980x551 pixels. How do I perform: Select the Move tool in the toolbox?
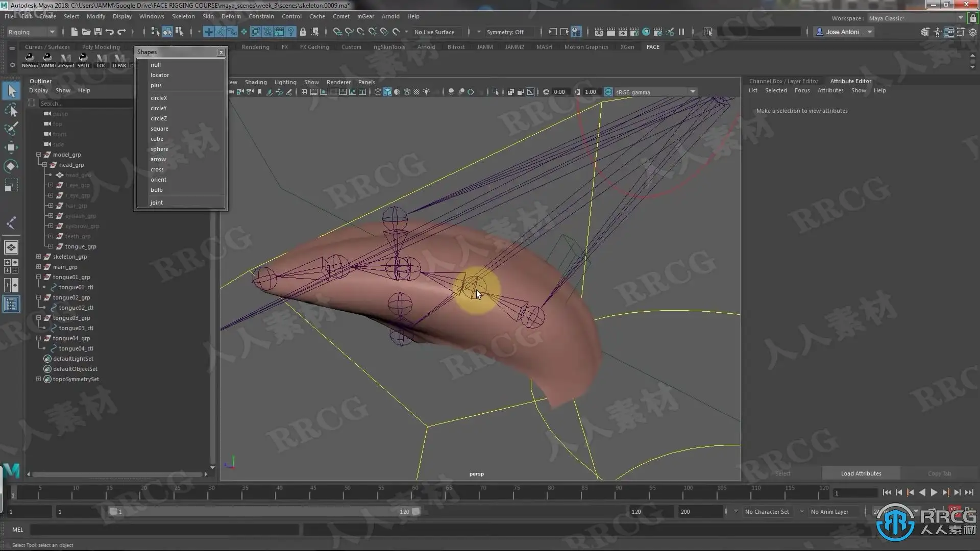tap(11, 147)
